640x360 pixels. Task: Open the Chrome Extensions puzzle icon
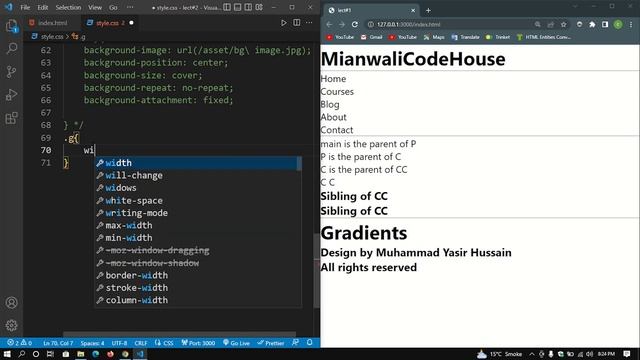592,24
